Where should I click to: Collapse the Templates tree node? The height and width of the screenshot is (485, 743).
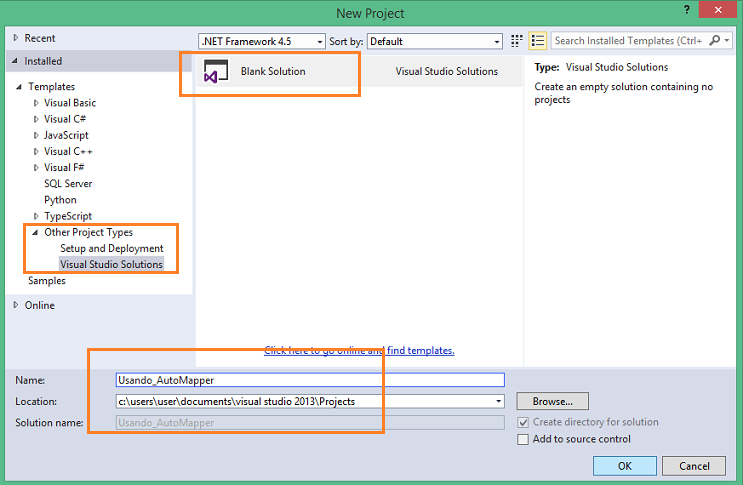pos(19,87)
